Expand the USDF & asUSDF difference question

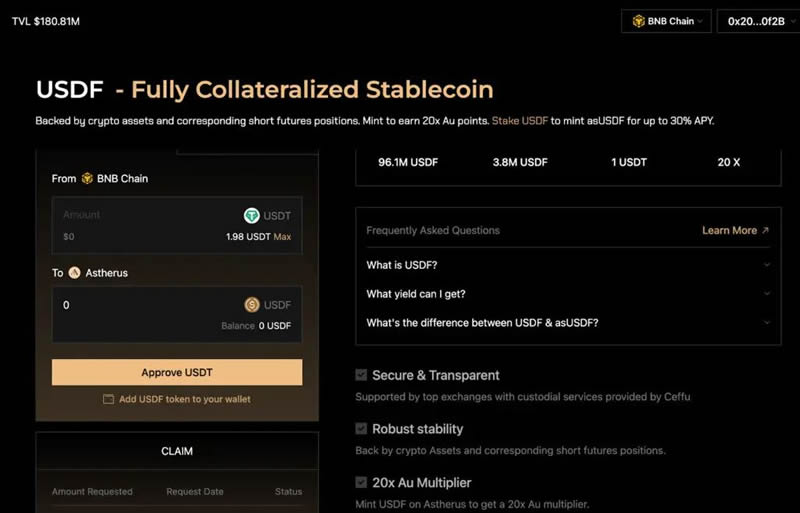[x=567, y=322]
